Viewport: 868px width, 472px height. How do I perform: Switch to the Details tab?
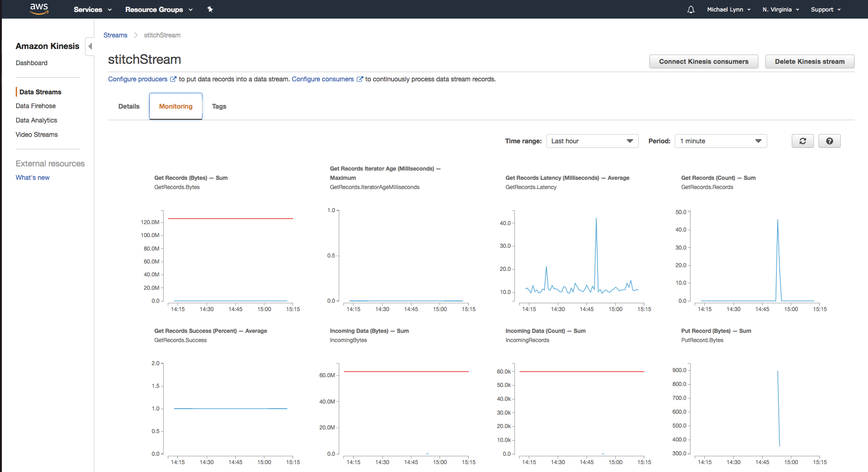129,106
